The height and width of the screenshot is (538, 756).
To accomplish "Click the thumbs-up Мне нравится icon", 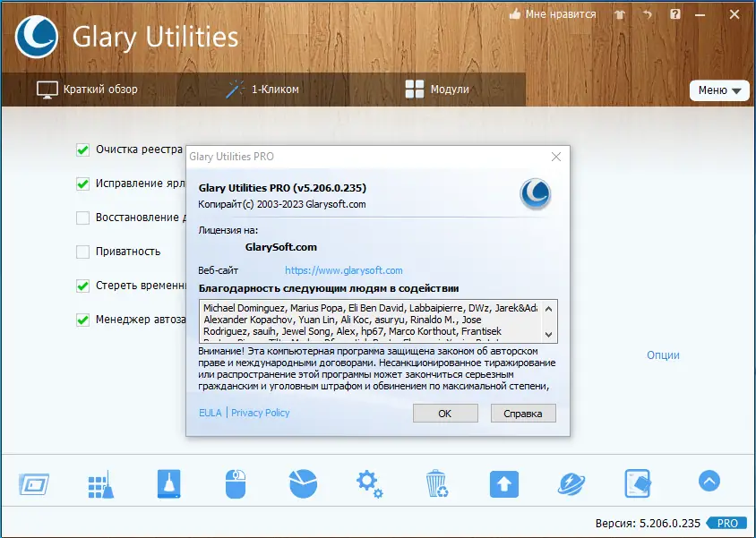I will tap(514, 14).
